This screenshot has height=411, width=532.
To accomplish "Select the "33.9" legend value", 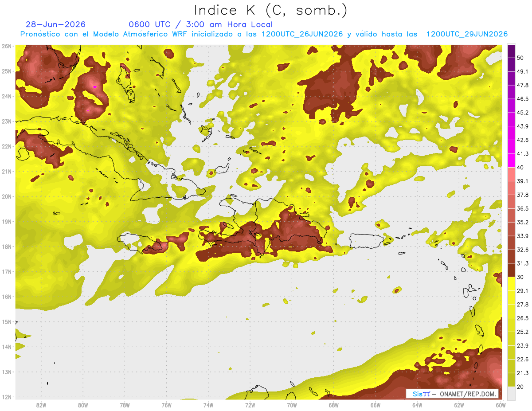I will tap(522, 236).
